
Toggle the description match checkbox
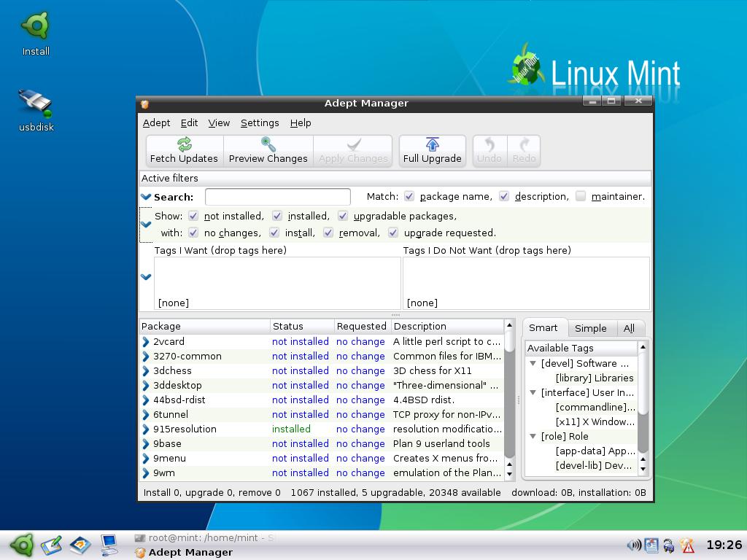[504, 196]
